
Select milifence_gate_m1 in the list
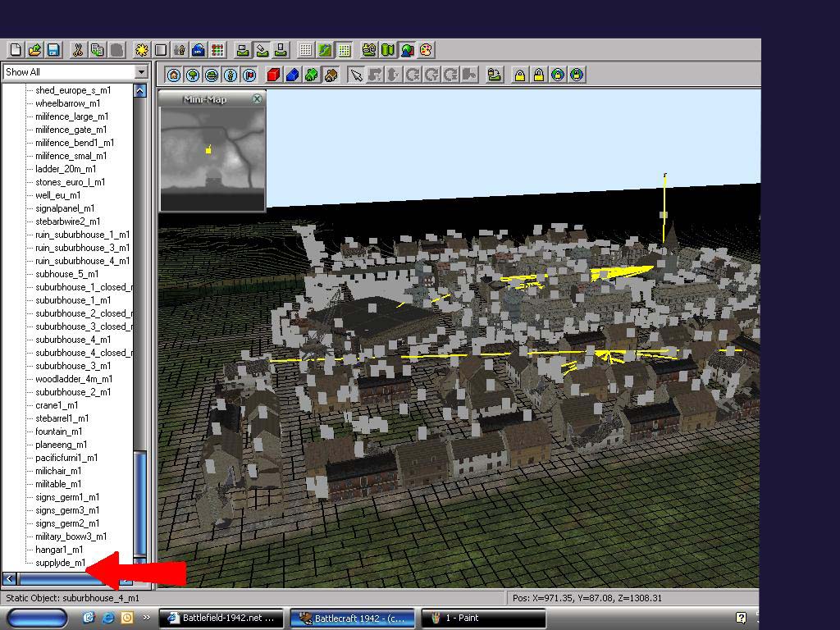click(71, 130)
